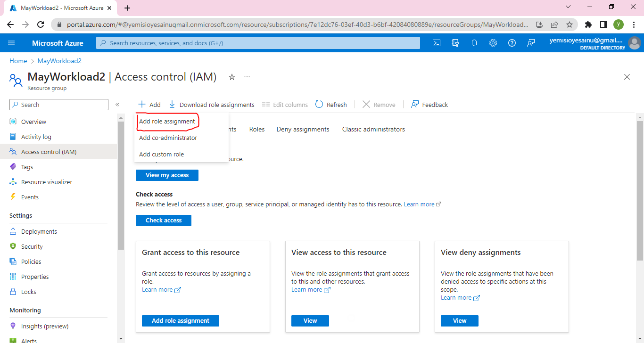
Task: Click the Check access button
Action: pos(163,220)
